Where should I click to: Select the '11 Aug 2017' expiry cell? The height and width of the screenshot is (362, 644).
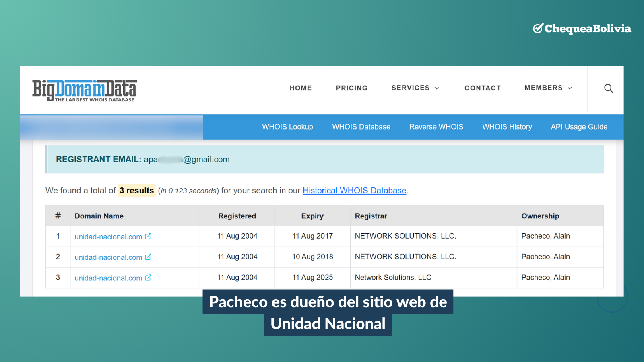(313, 236)
